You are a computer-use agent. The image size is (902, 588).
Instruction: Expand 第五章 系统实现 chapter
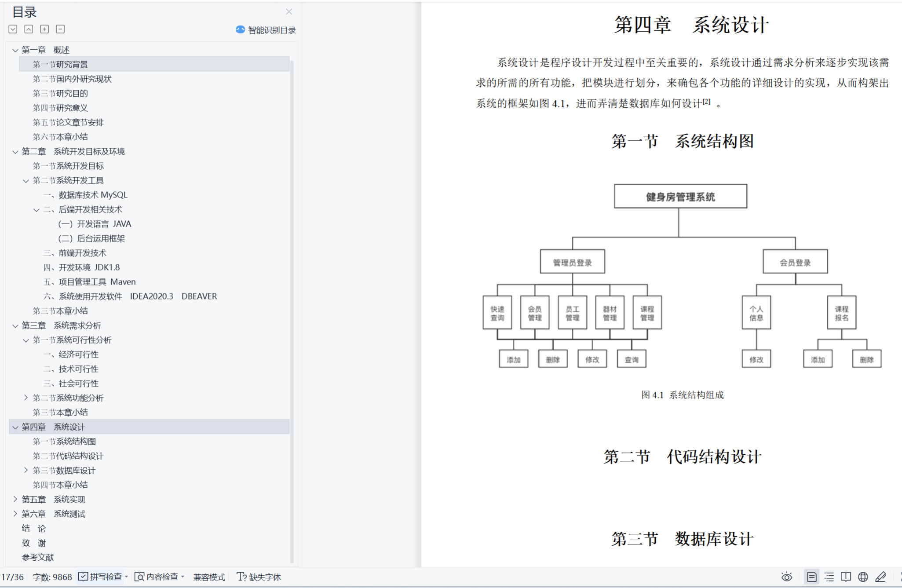15,499
